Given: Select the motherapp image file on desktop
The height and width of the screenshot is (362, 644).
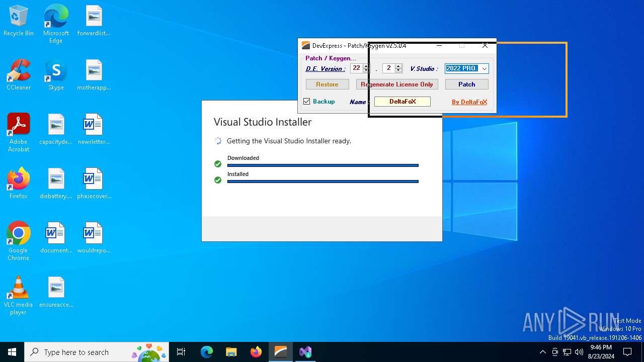Looking at the screenshot, I should (94, 75).
